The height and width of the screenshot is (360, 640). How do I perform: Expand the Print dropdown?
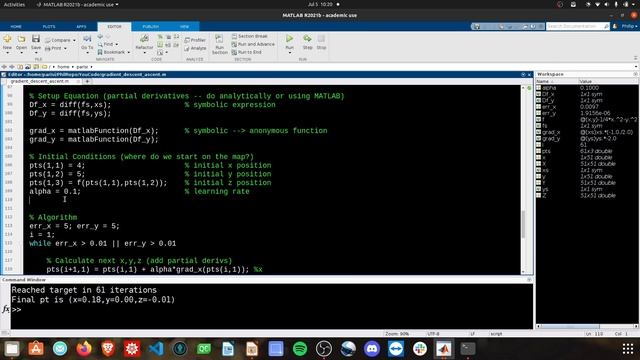pos(65,49)
